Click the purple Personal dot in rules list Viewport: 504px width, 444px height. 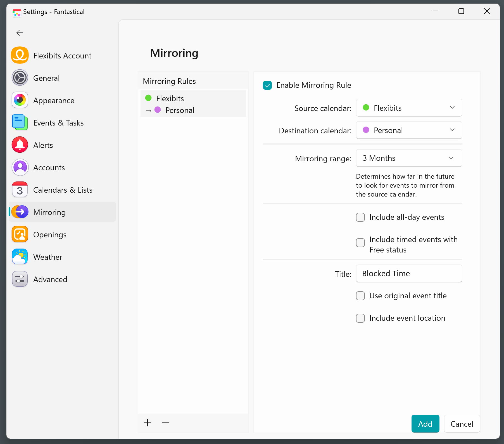pyautogui.click(x=158, y=110)
